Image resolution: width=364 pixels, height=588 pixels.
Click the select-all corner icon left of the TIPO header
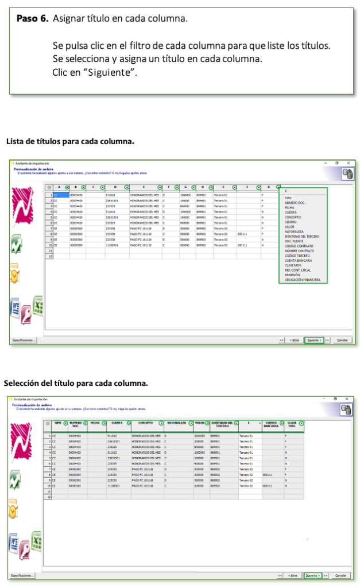click(x=48, y=423)
